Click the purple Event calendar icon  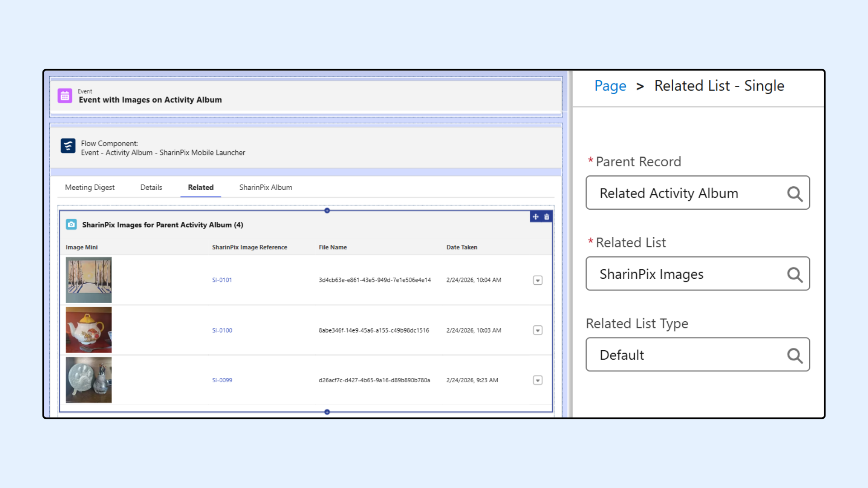(65, 96)
